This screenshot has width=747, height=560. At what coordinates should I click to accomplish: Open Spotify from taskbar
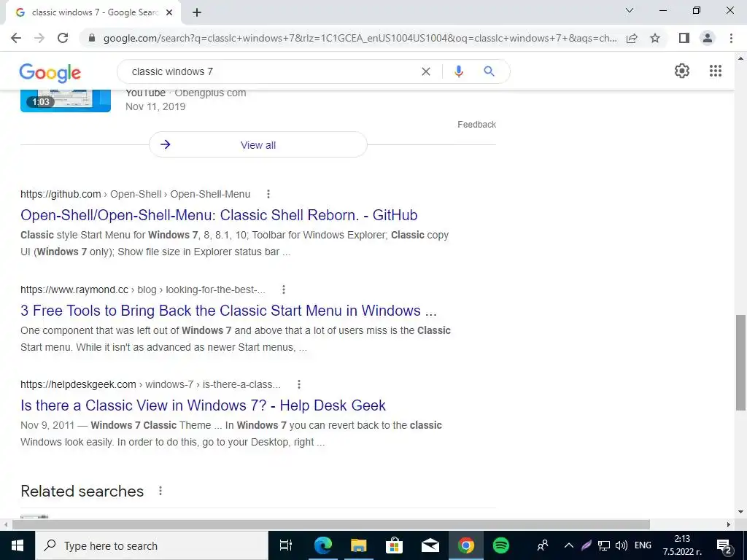click(x=500, y=545)
